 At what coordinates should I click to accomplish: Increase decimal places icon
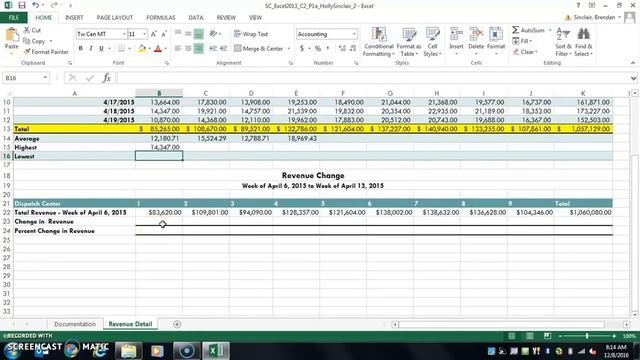(x=342, y=49)
